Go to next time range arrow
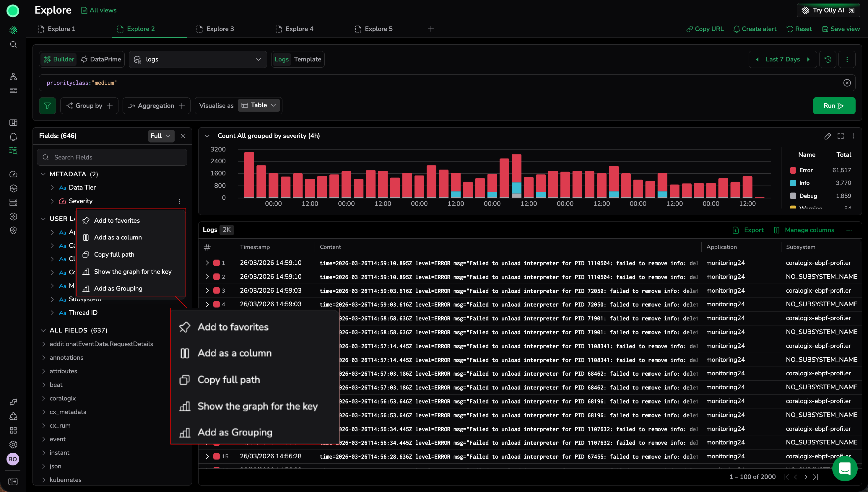Screen dimensions: 868x492 tap(809, 59)
